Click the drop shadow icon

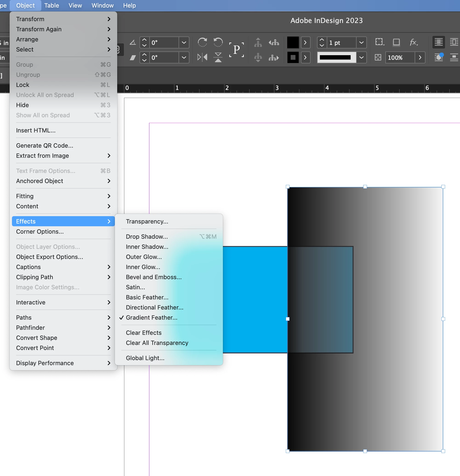coord(396,43)
